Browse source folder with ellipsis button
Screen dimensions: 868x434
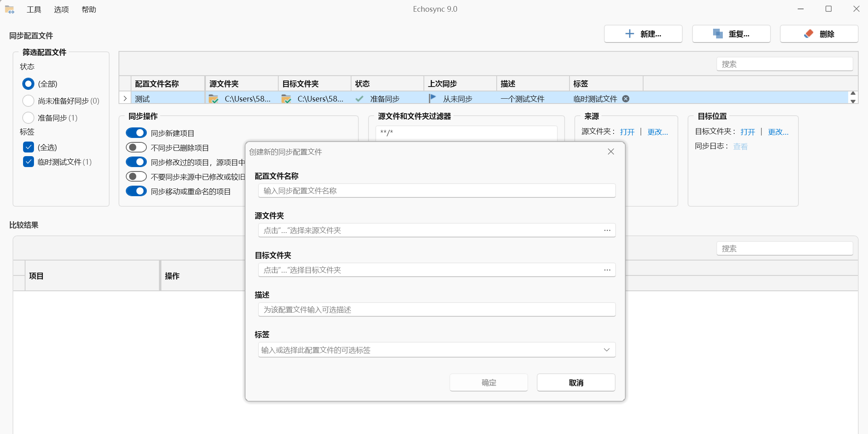(607, 230)
